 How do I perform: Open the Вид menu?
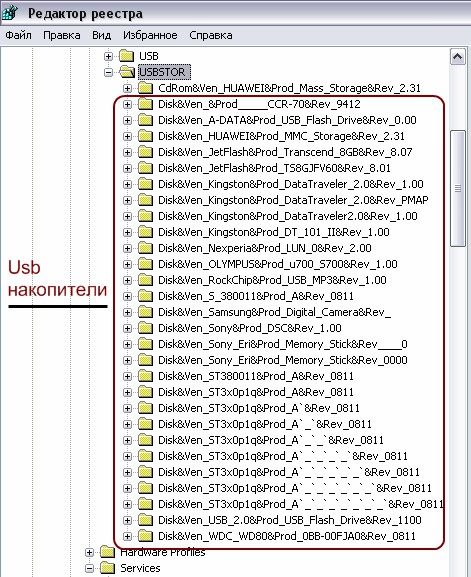[x=102, y=35]
